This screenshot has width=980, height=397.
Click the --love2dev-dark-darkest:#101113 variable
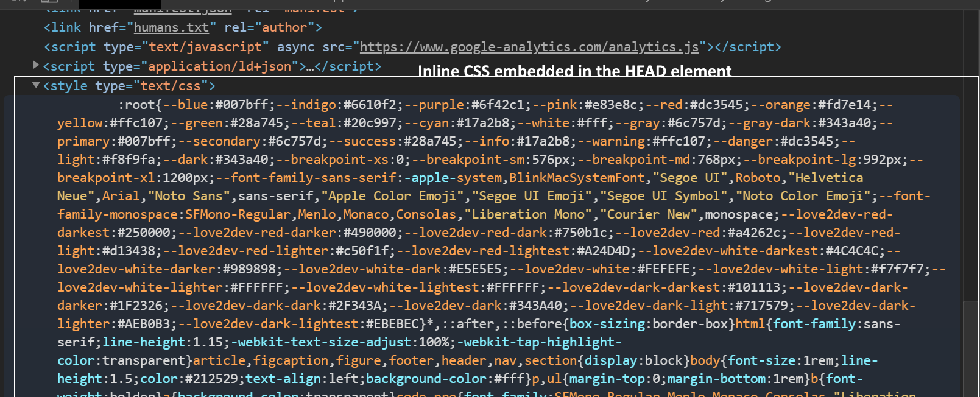point(664,287)
